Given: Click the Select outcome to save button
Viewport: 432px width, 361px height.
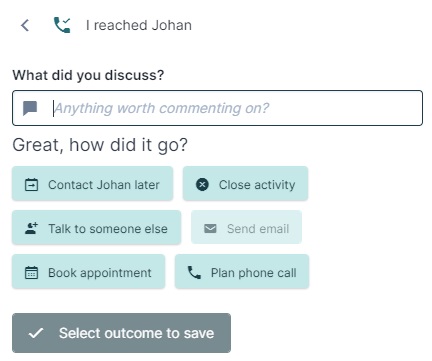Looking at the screenshot, I should 121,333.
